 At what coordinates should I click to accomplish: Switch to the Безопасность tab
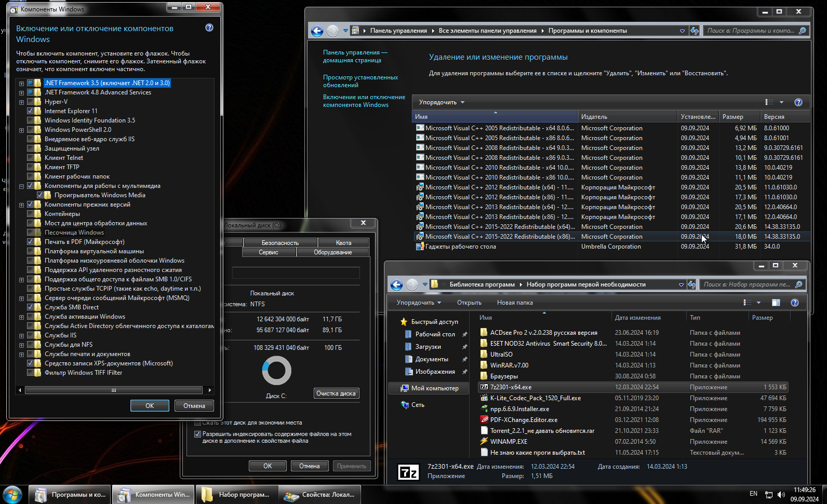tap(280, 243)
